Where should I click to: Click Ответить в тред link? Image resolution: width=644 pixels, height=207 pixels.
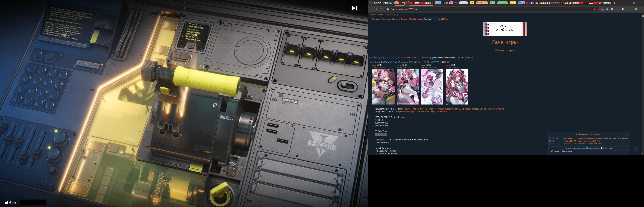(x=505, y=50)
